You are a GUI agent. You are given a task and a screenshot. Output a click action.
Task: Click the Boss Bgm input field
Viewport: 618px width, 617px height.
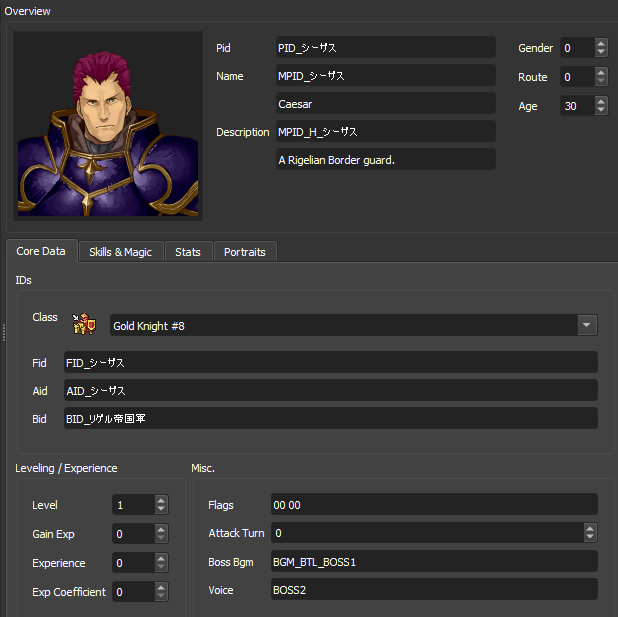point(434,561)
